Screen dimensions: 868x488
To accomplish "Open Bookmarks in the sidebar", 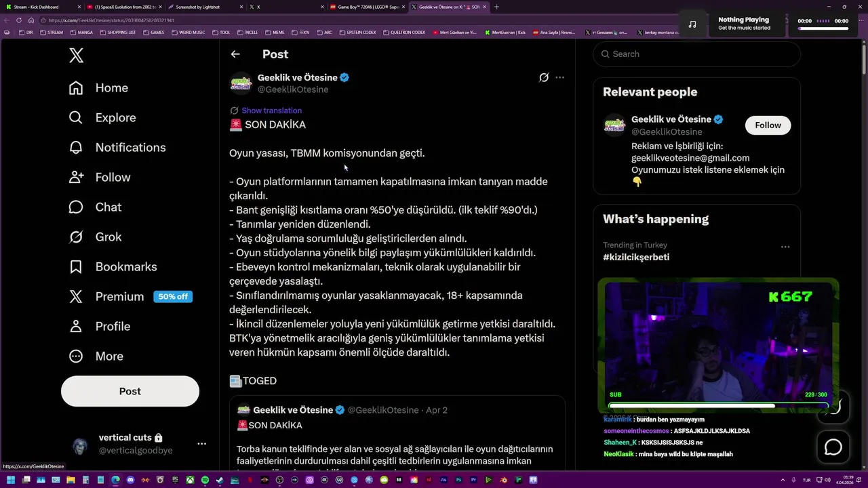I will (113, 267).
